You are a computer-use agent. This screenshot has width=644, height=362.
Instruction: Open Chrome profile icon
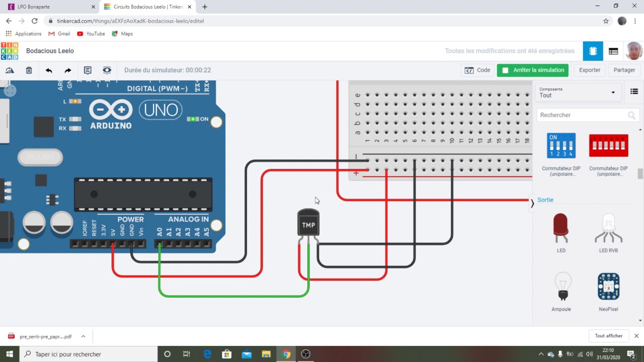(622, 21)
